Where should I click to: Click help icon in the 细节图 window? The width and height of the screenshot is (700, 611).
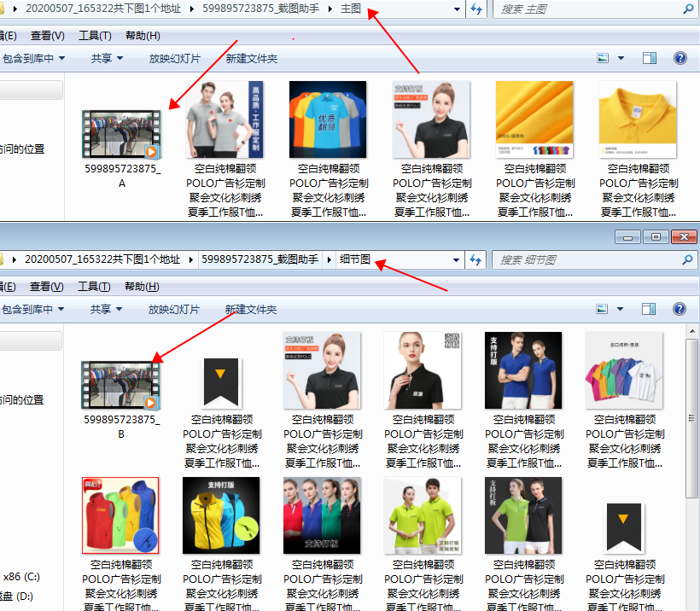[680, 309]
